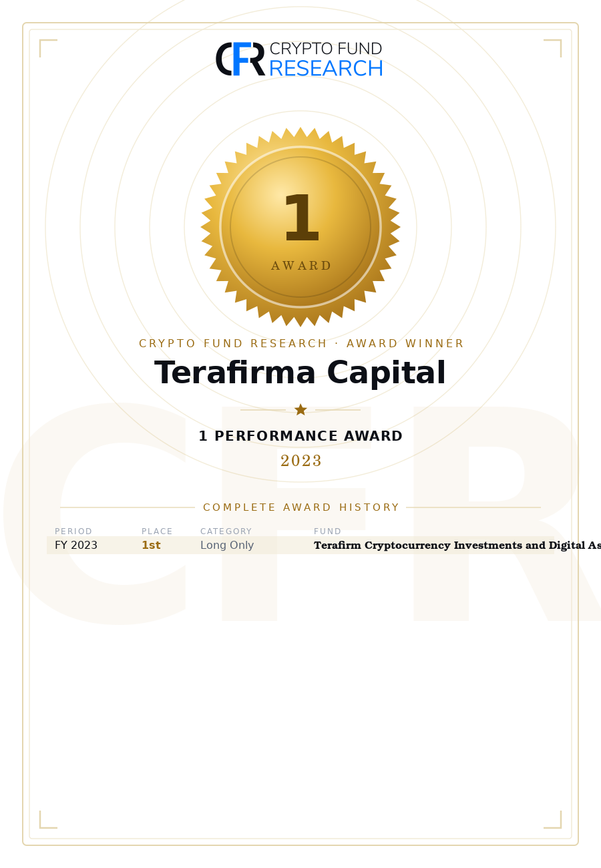Click the Crypto Fund Research logo
Screen dimensions: 601x868
coord(300,59)
